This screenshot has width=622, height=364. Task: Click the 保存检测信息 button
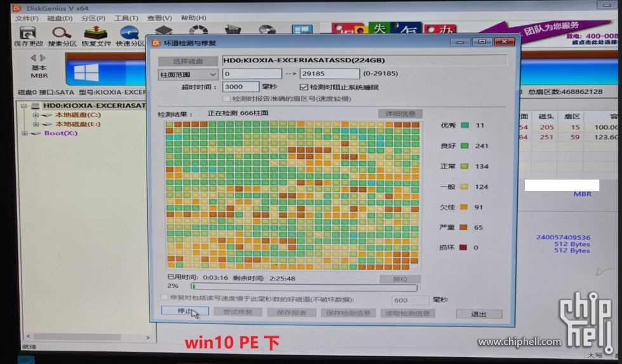click(348, 313)
